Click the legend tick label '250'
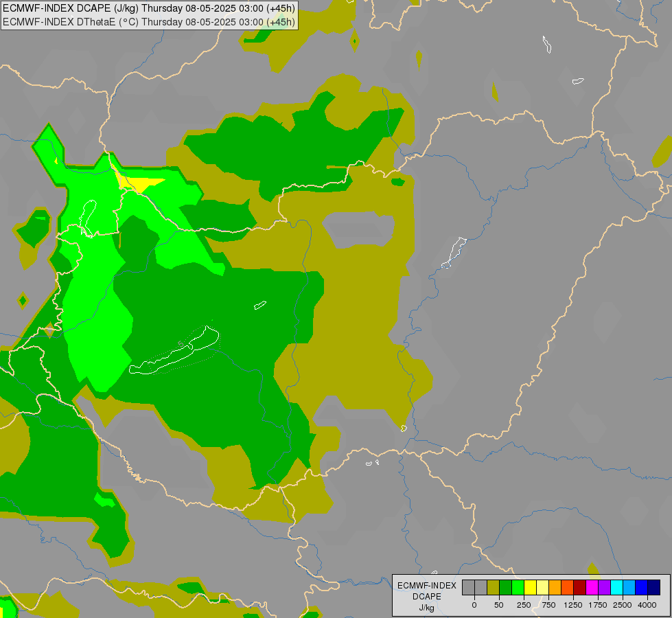Image resolution: width=672 pixels, height=618 pixels. coord(524,605)
